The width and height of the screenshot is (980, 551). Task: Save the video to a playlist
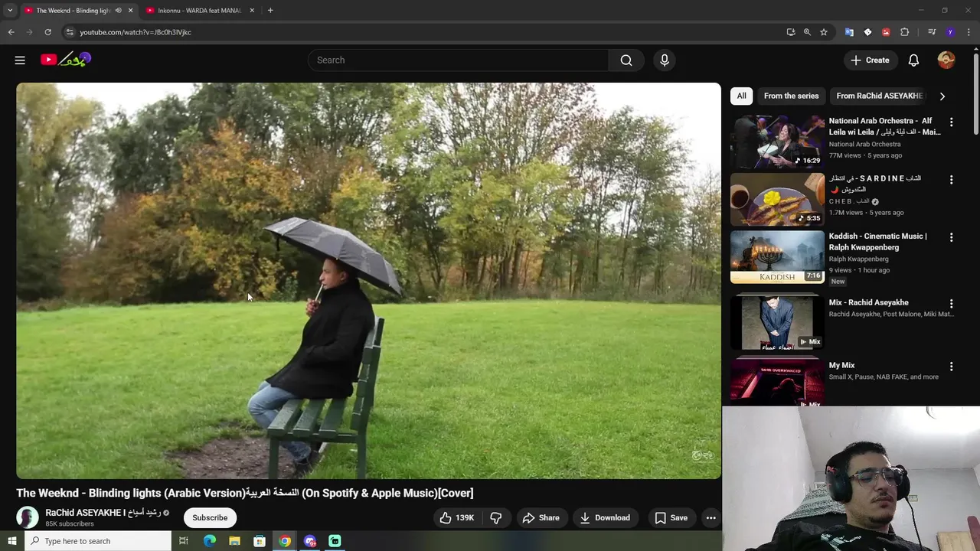[671, 518]
